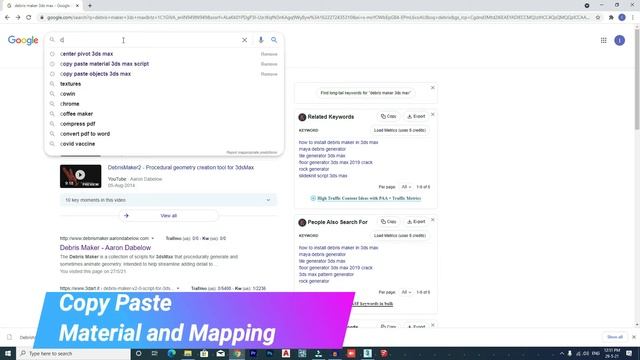This screenshot has width=640, height=360.
Task: Show hidden system tray icons
Action: click(x=562, y=353)
